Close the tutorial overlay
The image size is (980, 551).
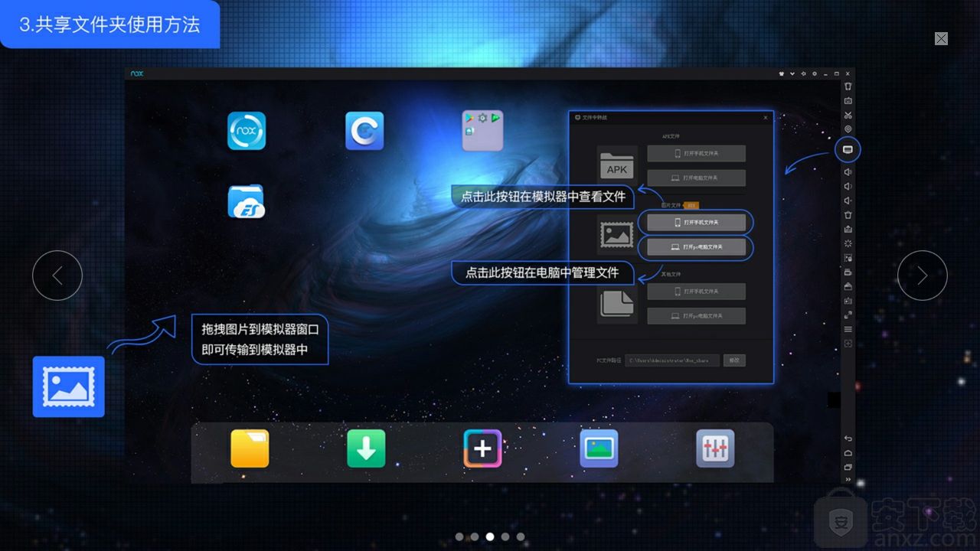[942, 38]
